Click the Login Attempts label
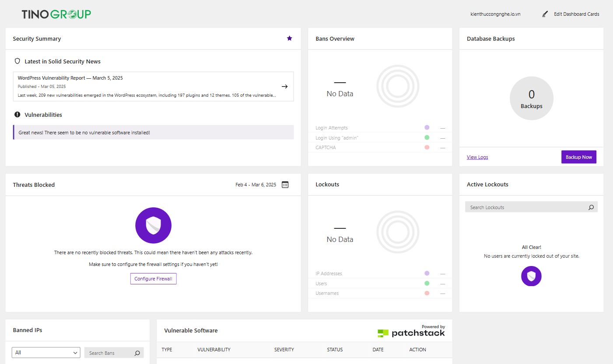The image size is (613, 364). (x=332, y=128)
